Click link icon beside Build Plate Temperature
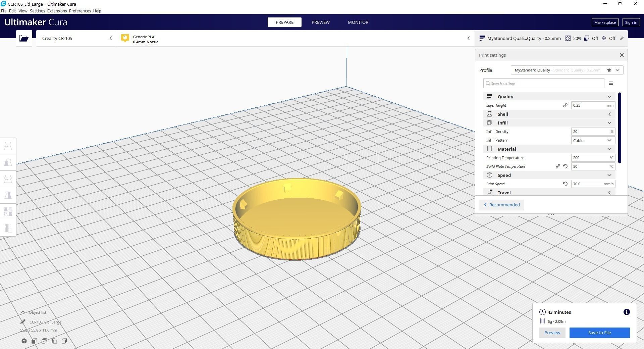Screen dimensions: 644x349 (x=558, y=166)
